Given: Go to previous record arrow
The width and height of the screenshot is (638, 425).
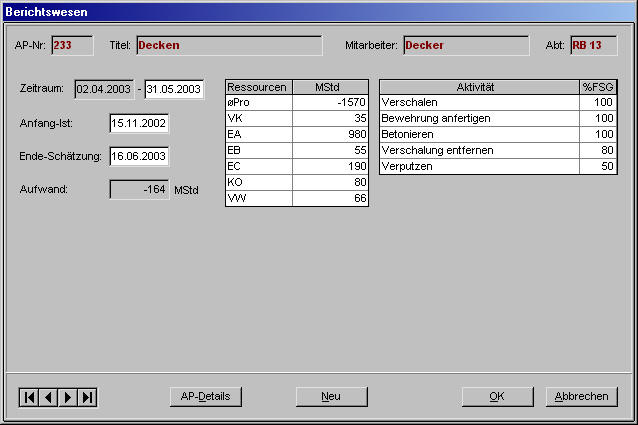Looking at the screenshot, I should (48, 397).
